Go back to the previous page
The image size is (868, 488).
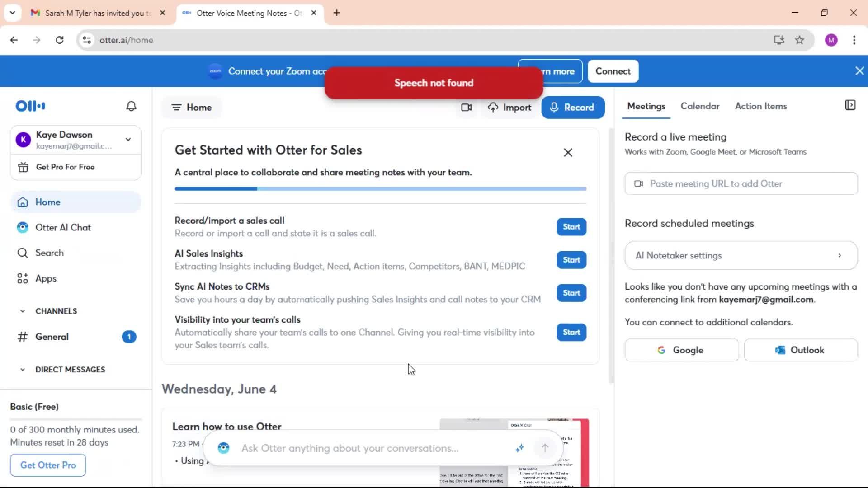14,40
